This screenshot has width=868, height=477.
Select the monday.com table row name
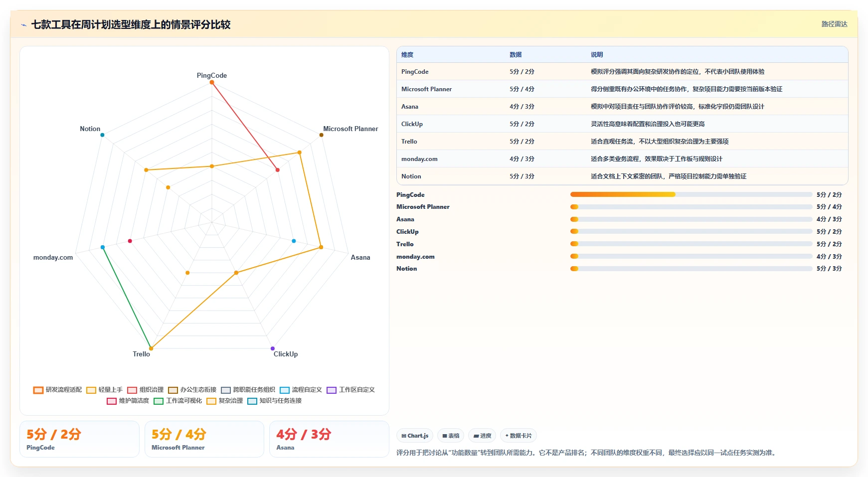pos(419,159)
